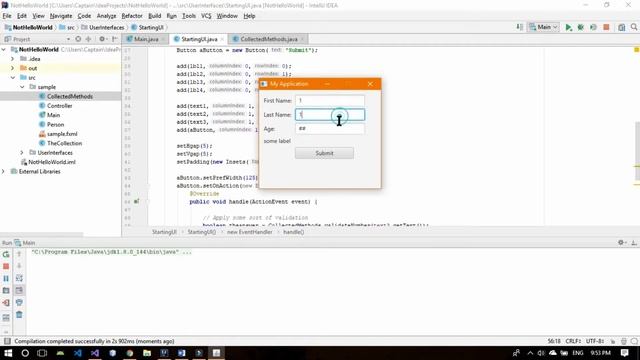Click handle() in the editor breadcrumb
Viewport: 640px width, 360px height.
click(x=293, y=232)
